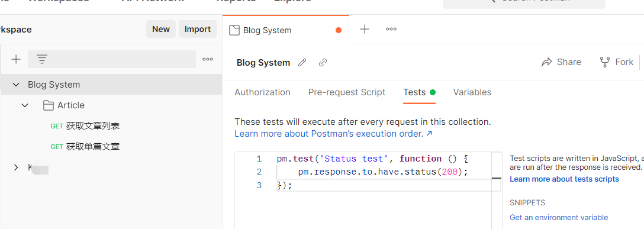Copy link via chain icon beside Blog System

(323, 62)
